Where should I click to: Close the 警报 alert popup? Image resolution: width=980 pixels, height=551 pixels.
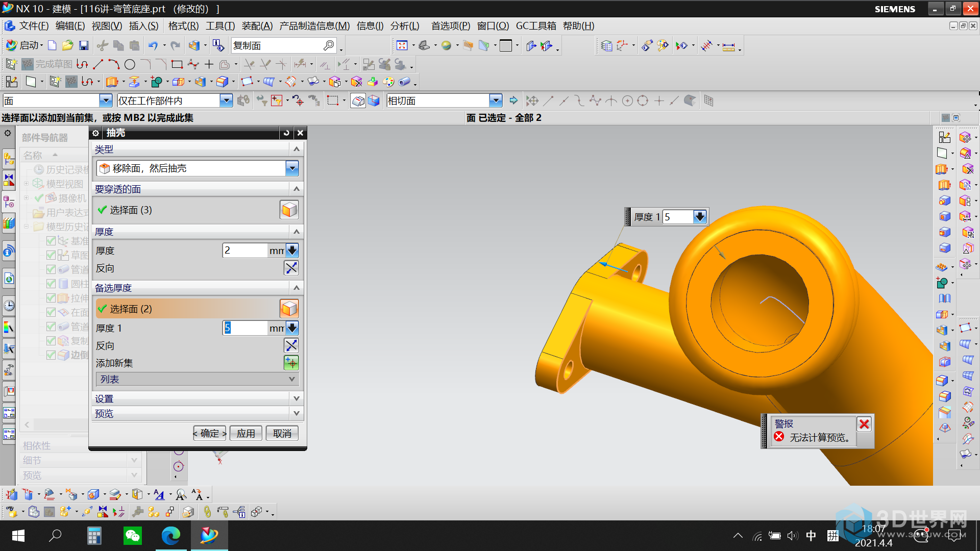tap(864, 424)
